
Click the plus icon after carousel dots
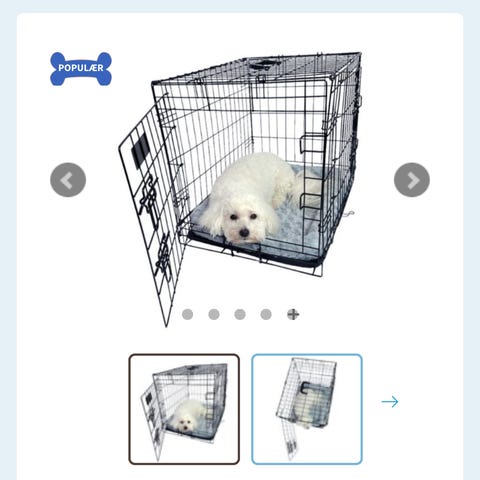(293, 314)
